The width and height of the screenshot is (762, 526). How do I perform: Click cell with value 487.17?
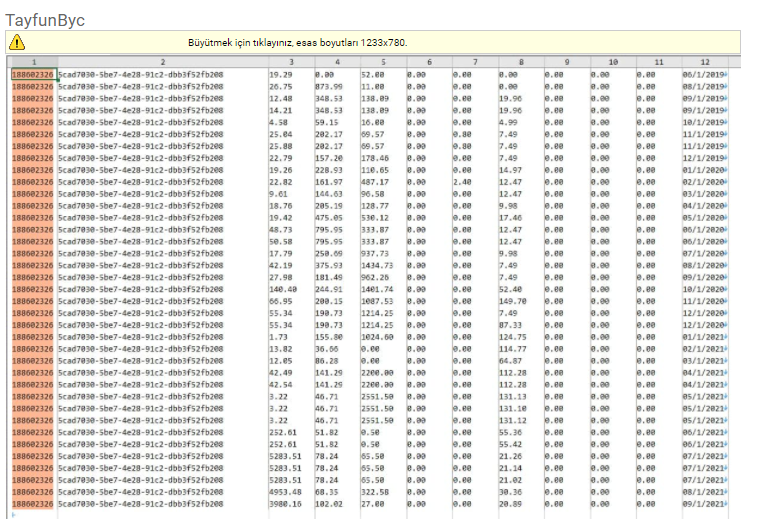(x=375, y=182)
